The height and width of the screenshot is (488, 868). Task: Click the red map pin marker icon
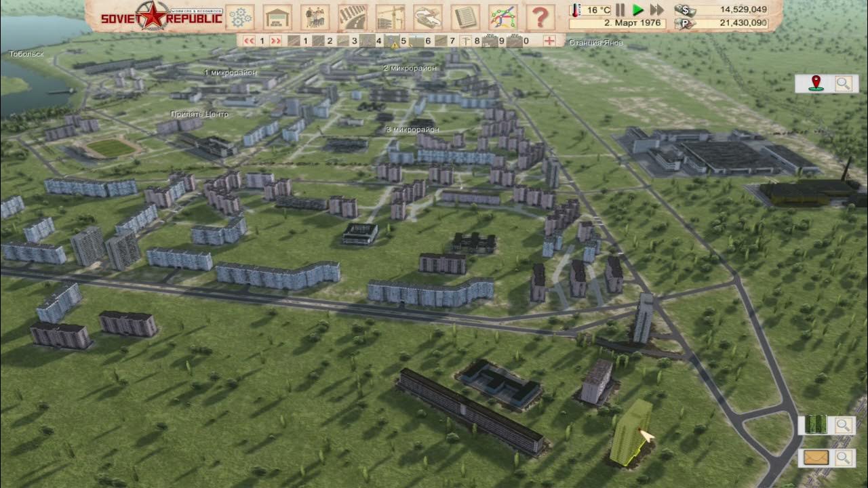(816, 83)
